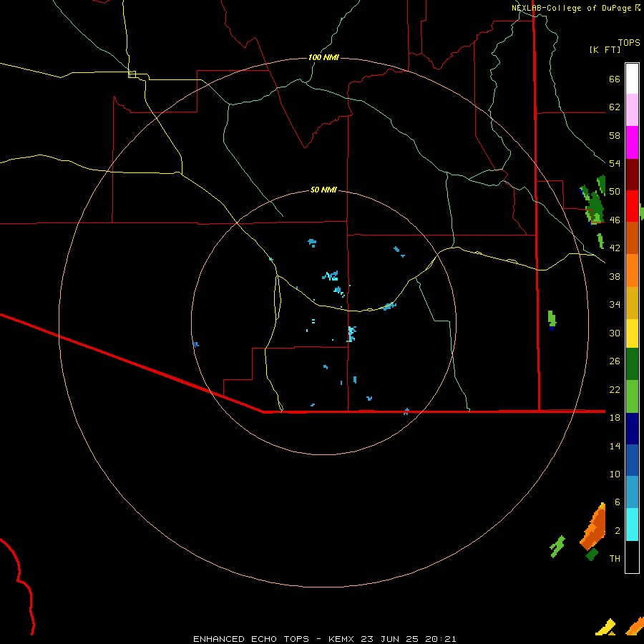
Task: Click the large orange echo top cell
Action: click(x=593, y=527)
